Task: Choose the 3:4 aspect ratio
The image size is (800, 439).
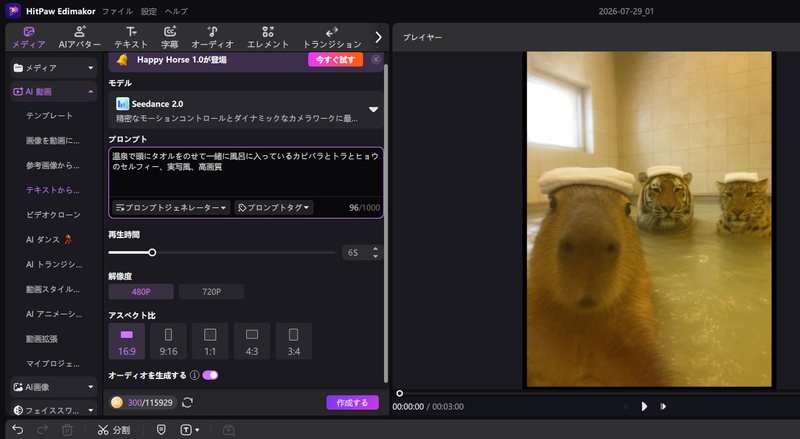Action: (x=294, y=341)
